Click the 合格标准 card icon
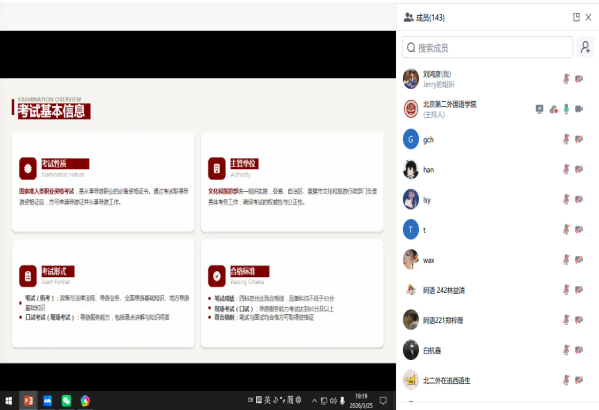Viewport: 599px width, 410px height. [x=217, y=276]
